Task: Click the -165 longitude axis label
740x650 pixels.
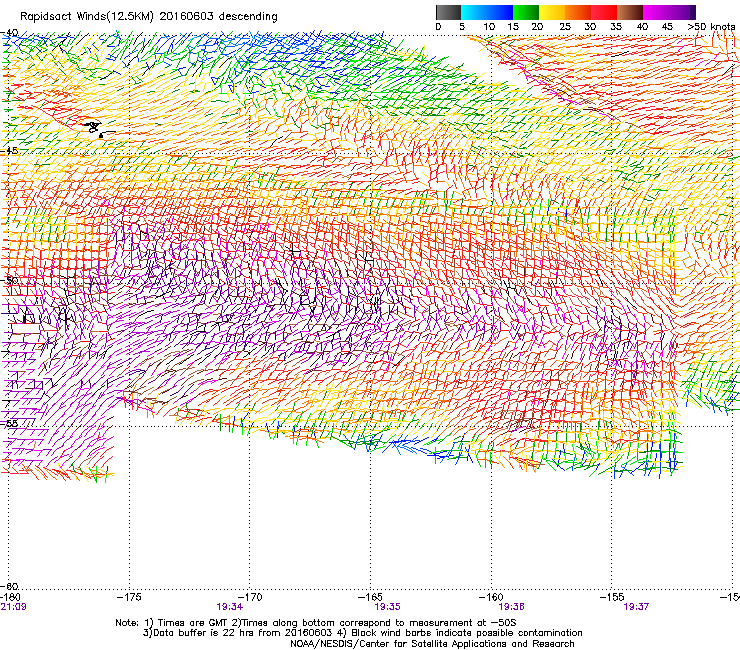Action: click(370, 597)
